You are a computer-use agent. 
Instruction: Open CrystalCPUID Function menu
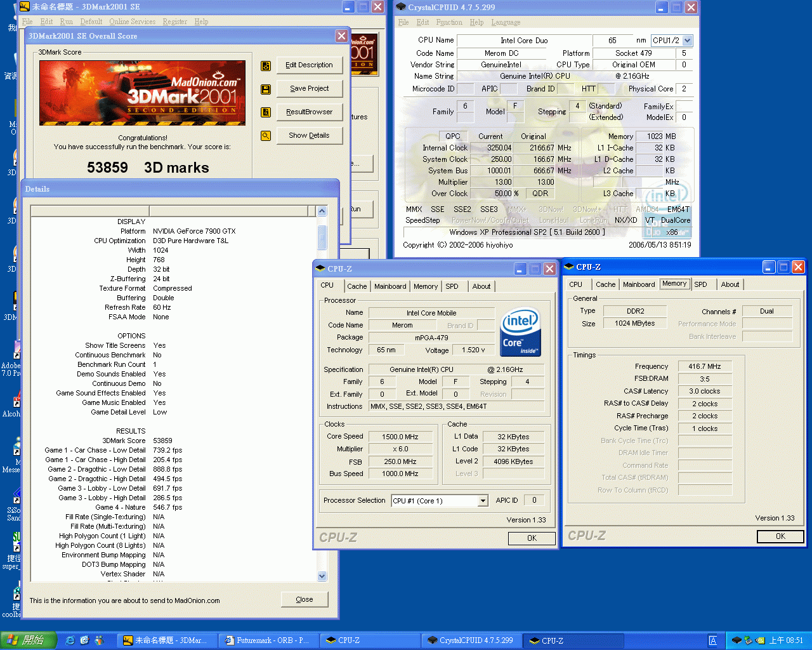click(x=449, y=22)
